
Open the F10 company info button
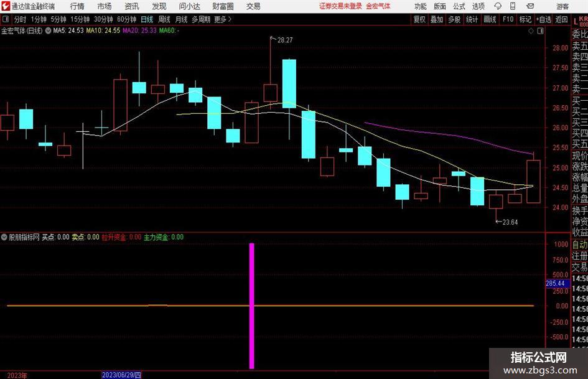508,19
